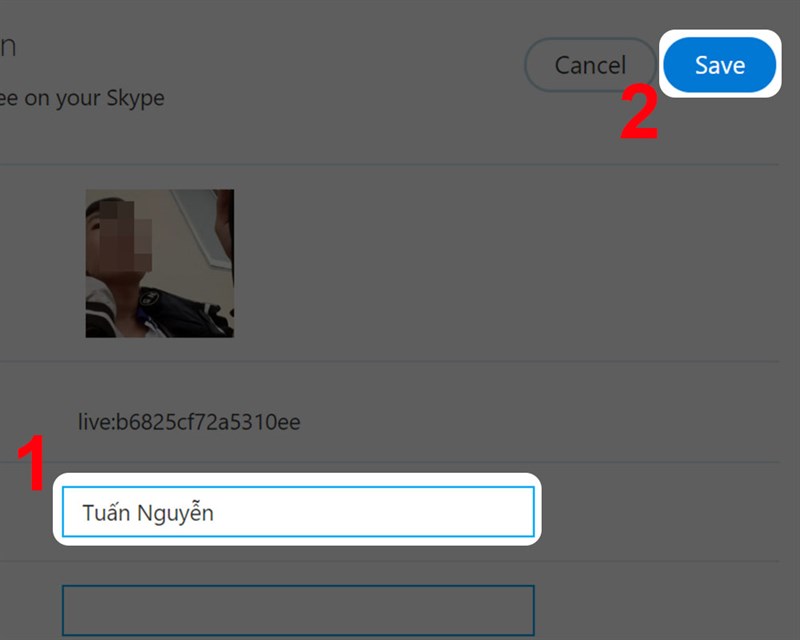800x640 pixels.
Task: Click the blue Save button
Action: [719, 64]
